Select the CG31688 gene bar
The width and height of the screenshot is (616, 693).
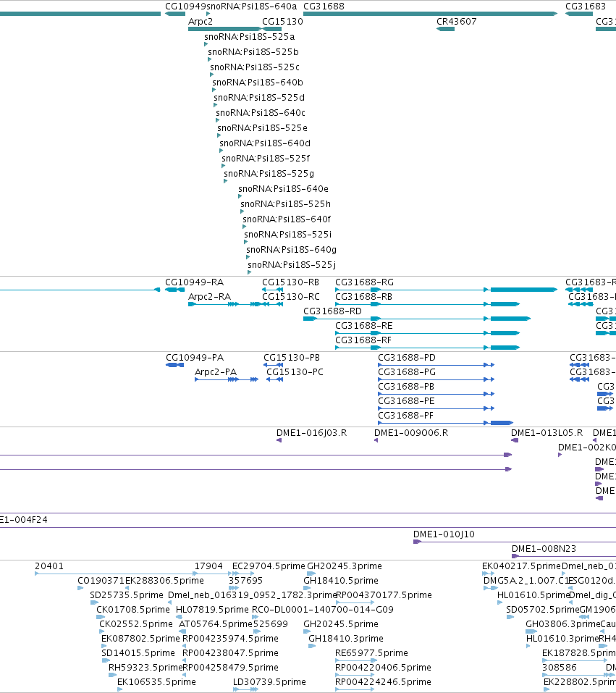click(x=430, y=14)
